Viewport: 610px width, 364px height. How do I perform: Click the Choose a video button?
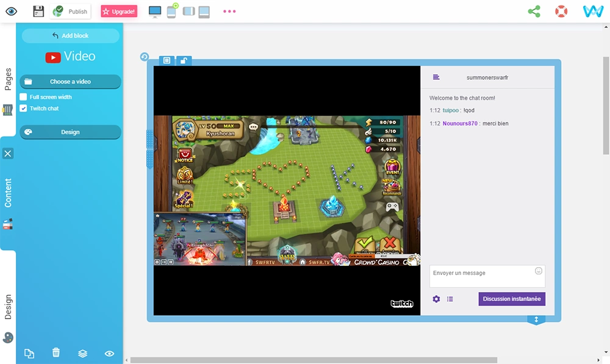point(70,82)
